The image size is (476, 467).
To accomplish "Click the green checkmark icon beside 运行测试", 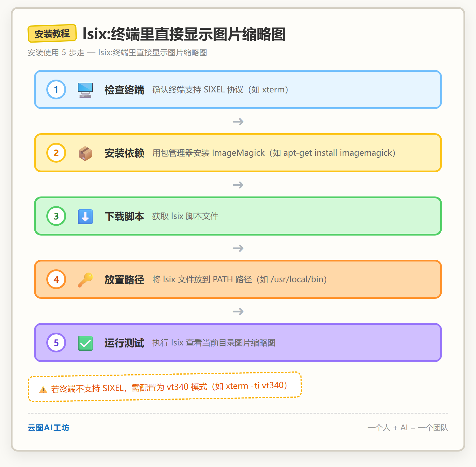I will (x=85, y=343).
